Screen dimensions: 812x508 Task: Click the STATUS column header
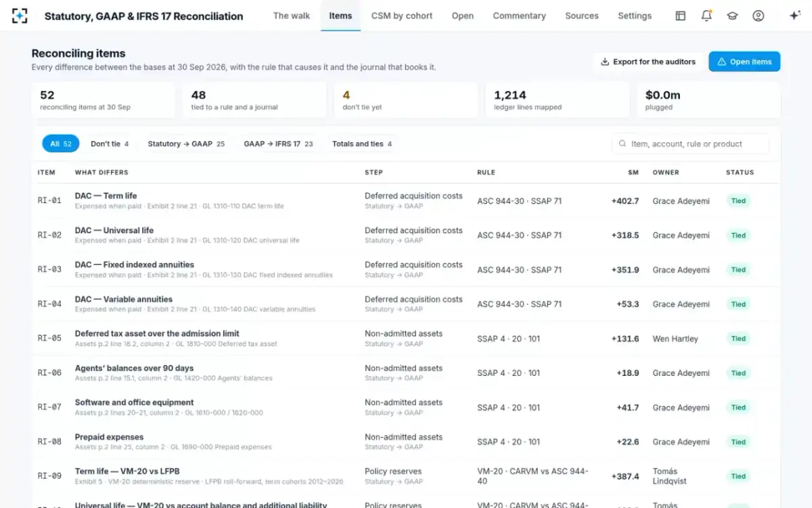pyautogui.click(x=740, y=173)
